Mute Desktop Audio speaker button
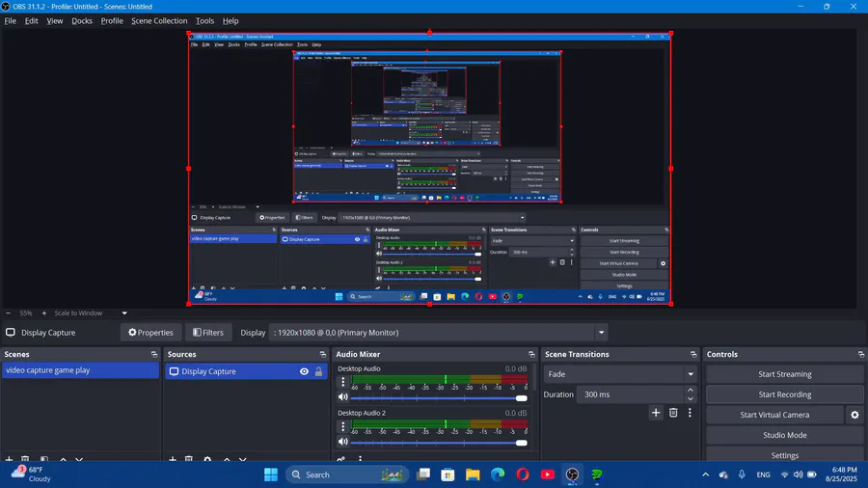 [343, 396]
